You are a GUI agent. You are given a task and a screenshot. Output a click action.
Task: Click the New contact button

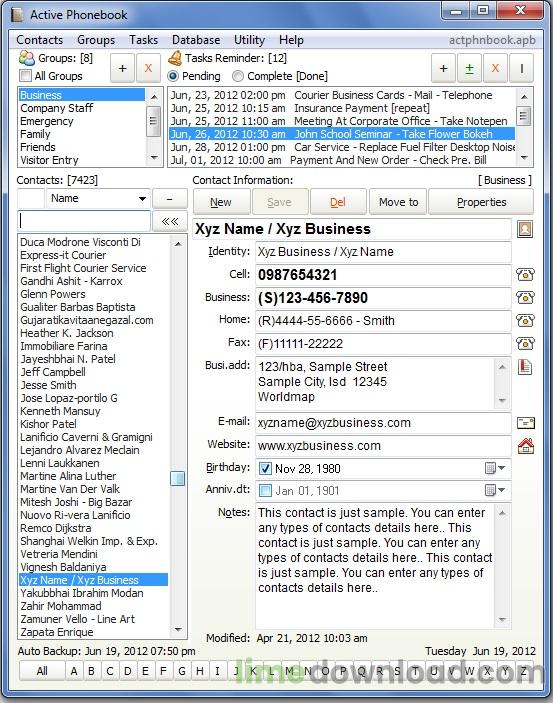(221, 202)
